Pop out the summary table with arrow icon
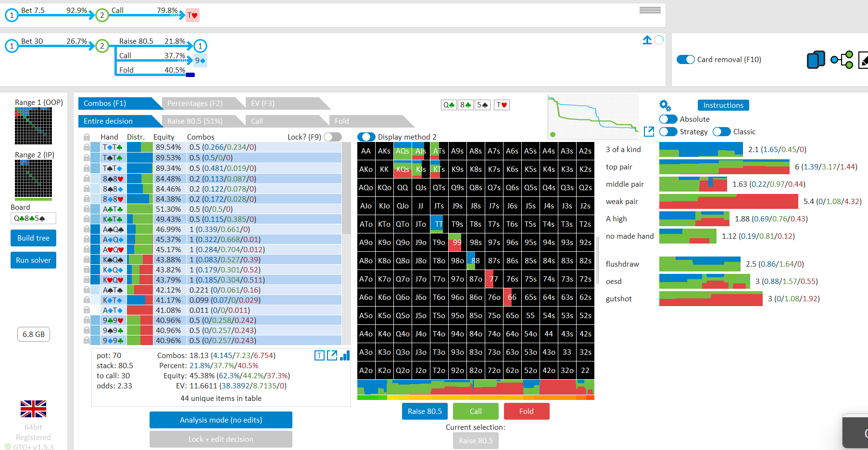868x450 pixels. pyautogui.click(x=332, y=356)
